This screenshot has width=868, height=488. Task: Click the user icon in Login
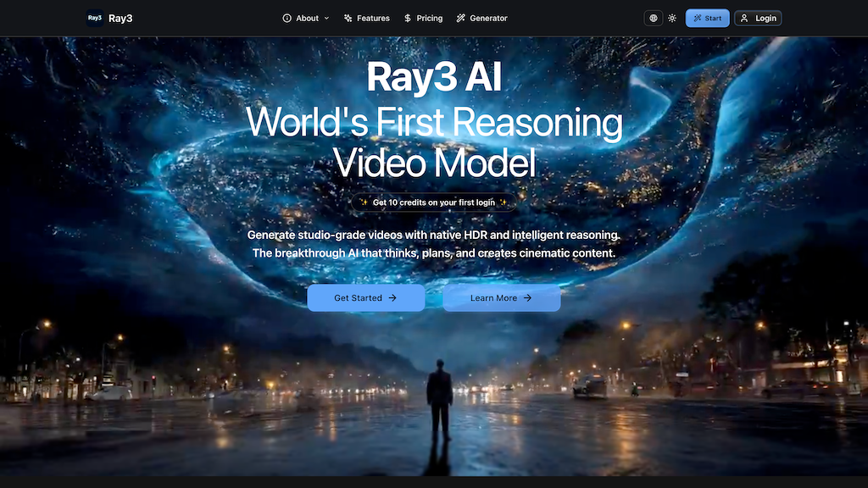(x=744, y=18)
